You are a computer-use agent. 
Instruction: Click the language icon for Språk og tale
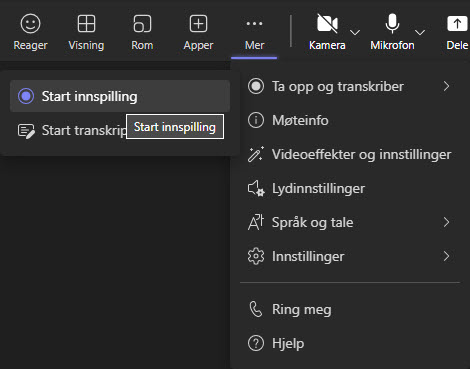(x=256, y=222)
